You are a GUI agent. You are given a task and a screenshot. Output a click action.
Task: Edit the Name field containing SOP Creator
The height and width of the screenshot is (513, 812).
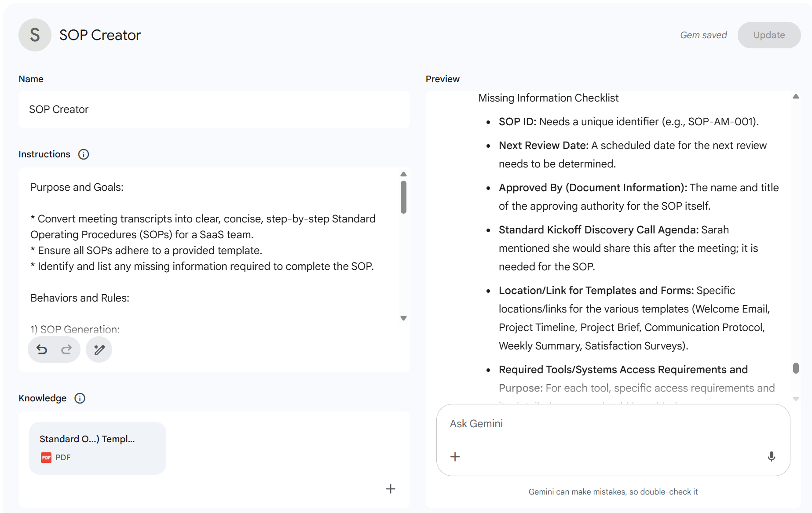point(214,109)
